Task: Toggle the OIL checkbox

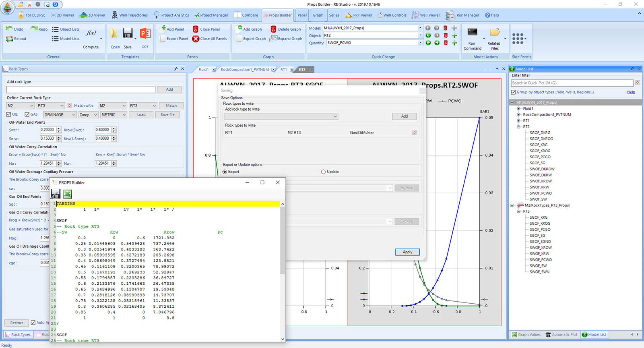Action: point(9,114)
